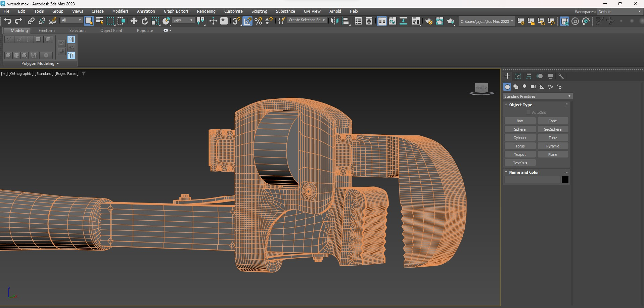Click the Teapot button

pyautogui.click(x=520, y=155)
